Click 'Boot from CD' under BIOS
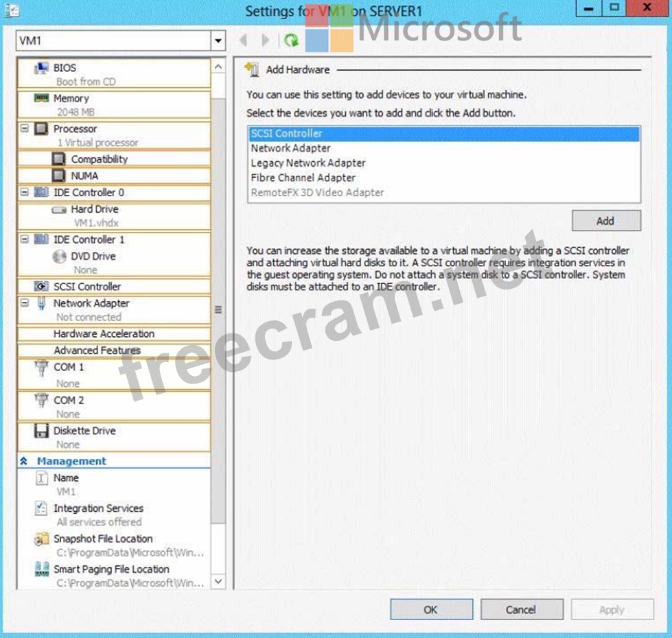This screenshot has width=672, height=638. pyautogui.click(x=86, y=82)
